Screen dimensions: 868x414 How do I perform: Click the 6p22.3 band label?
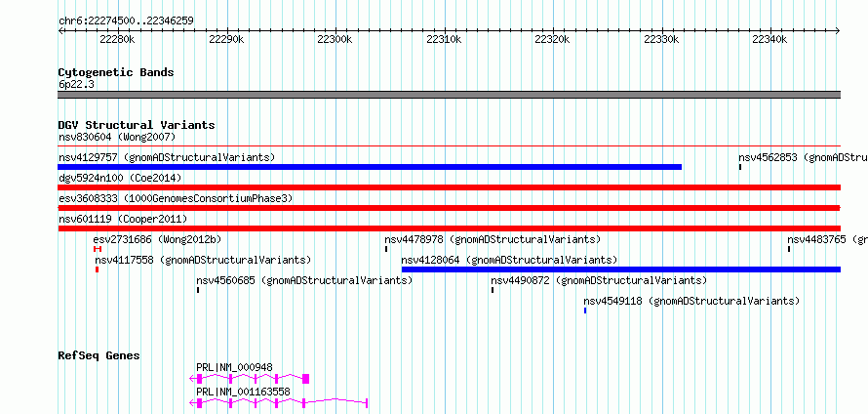pyautogui.click(x=76, y=84)
